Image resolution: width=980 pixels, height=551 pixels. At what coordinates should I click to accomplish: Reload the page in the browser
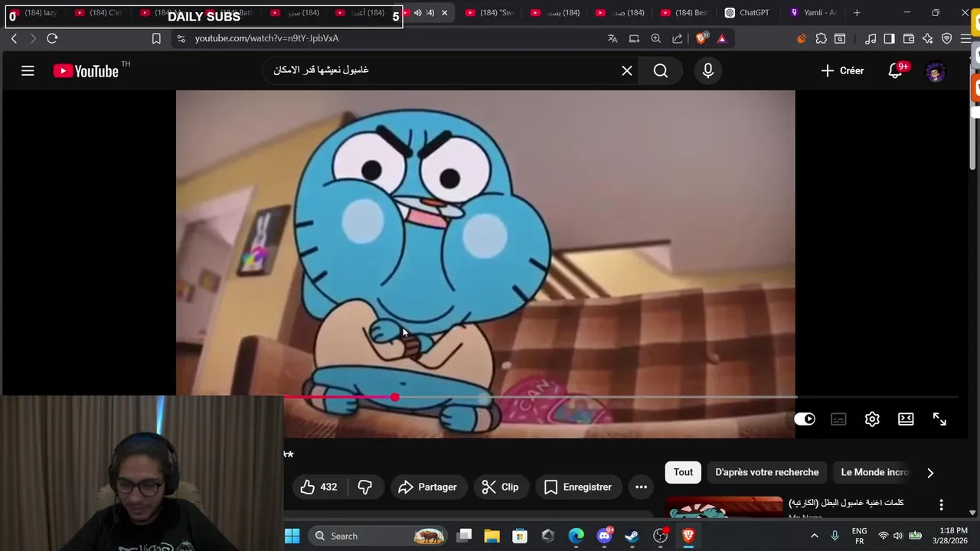tap(52, 38)
